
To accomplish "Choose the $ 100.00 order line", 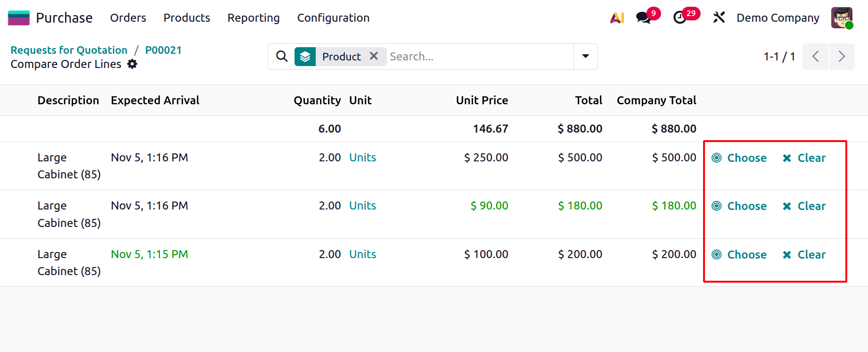I will tap(739, 255).
